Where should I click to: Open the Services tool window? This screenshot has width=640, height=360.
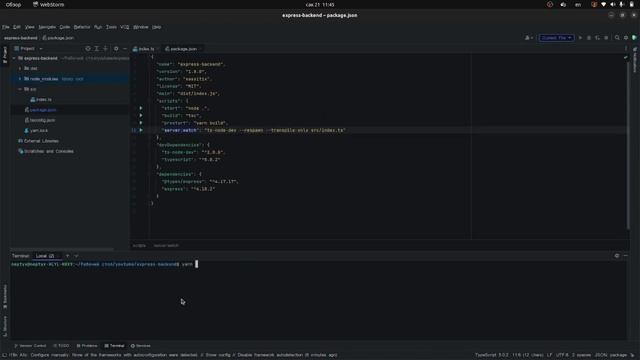point(141,346)
